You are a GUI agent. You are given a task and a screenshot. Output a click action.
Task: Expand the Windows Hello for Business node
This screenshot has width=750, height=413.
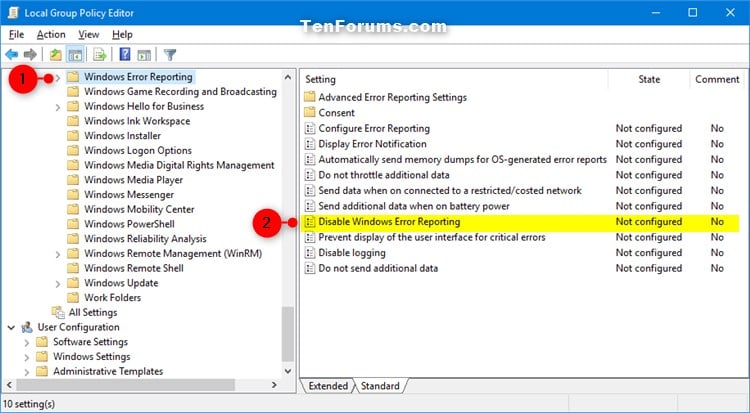pyautogui.click(x=58, y=107)
